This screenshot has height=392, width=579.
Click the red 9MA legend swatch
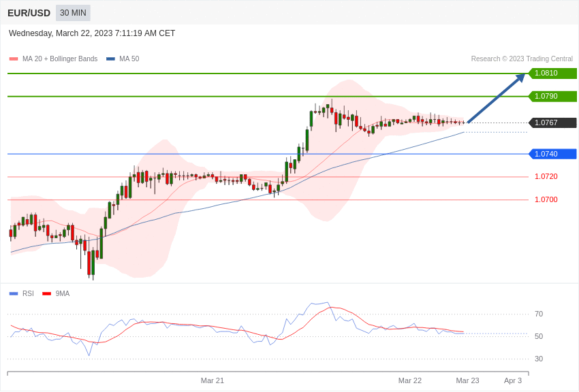pos(47,294)
